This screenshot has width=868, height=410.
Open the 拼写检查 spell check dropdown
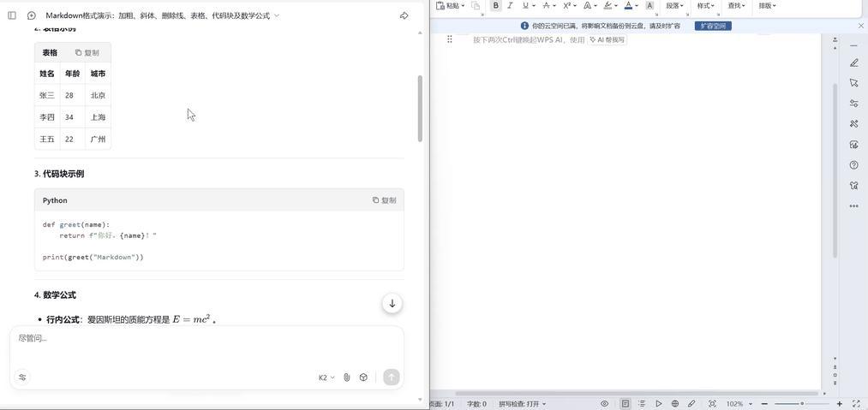pyautogui.click(x=522, y=404)
